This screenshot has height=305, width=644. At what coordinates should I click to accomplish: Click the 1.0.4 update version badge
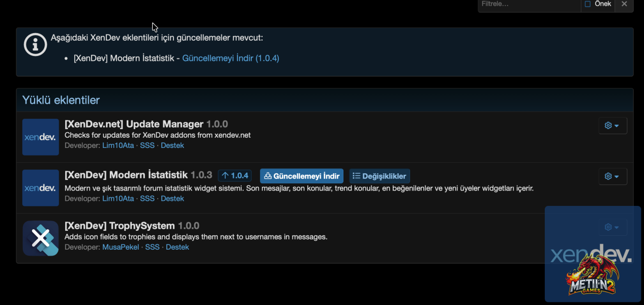(x=235, y=175)
